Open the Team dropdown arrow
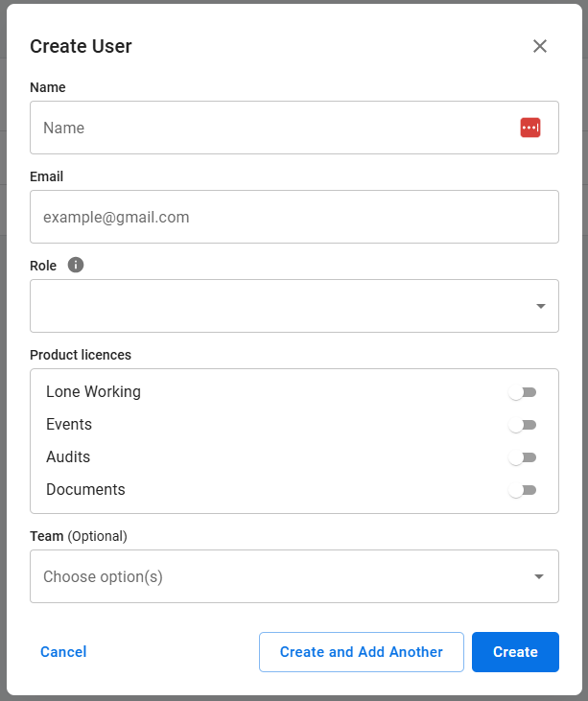The height and width of the screenshot is (701, 588). coord(539,576)
